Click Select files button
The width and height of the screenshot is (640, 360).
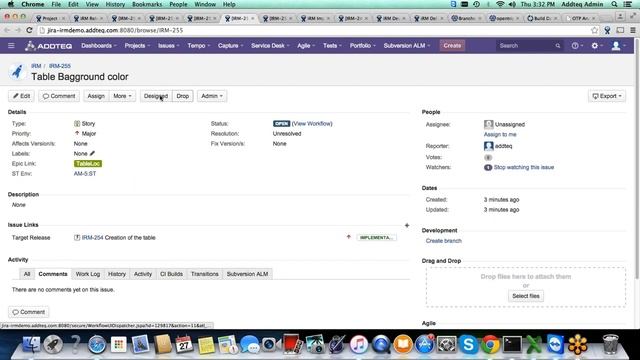pos(525,296)
